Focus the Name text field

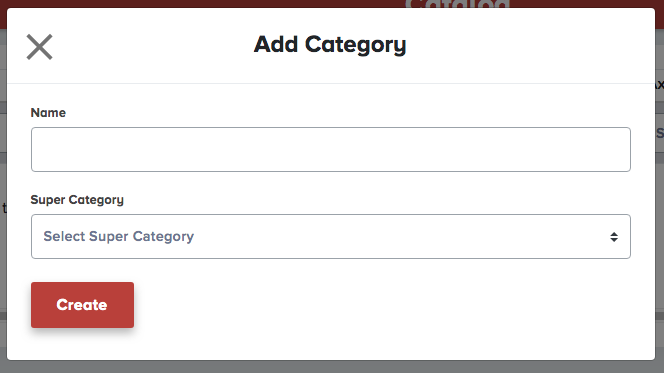click(x=331, y=149)
